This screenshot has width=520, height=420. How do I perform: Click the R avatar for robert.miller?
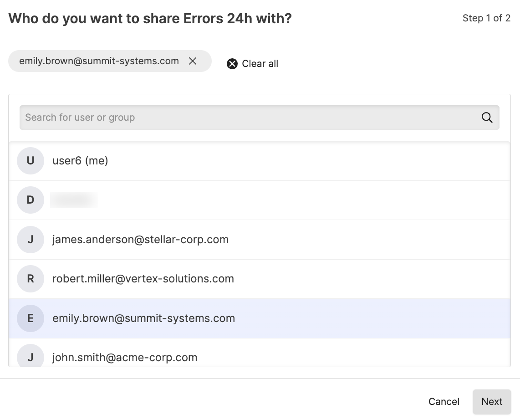click(x=31, y=279)
